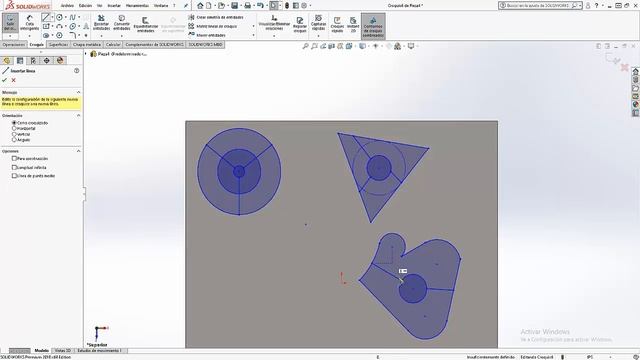640x360 pixels.
Task: Open dropdown under Salir del croquis
Action: click(x=10, y=36)
